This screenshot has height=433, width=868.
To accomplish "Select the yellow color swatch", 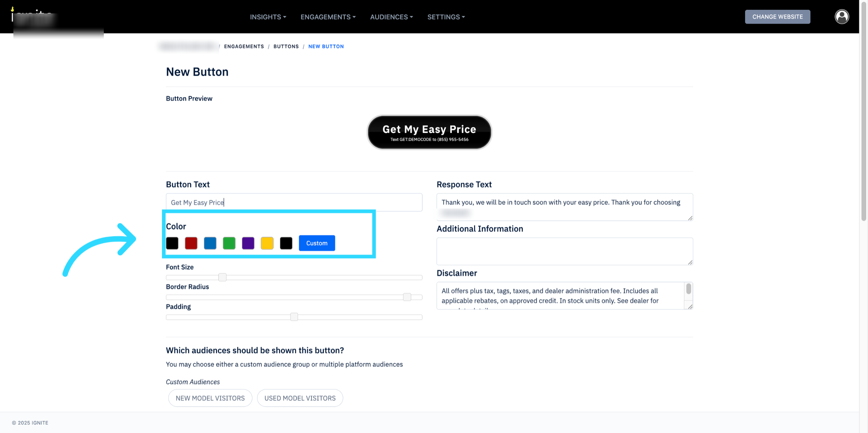I will coord(267,243).
